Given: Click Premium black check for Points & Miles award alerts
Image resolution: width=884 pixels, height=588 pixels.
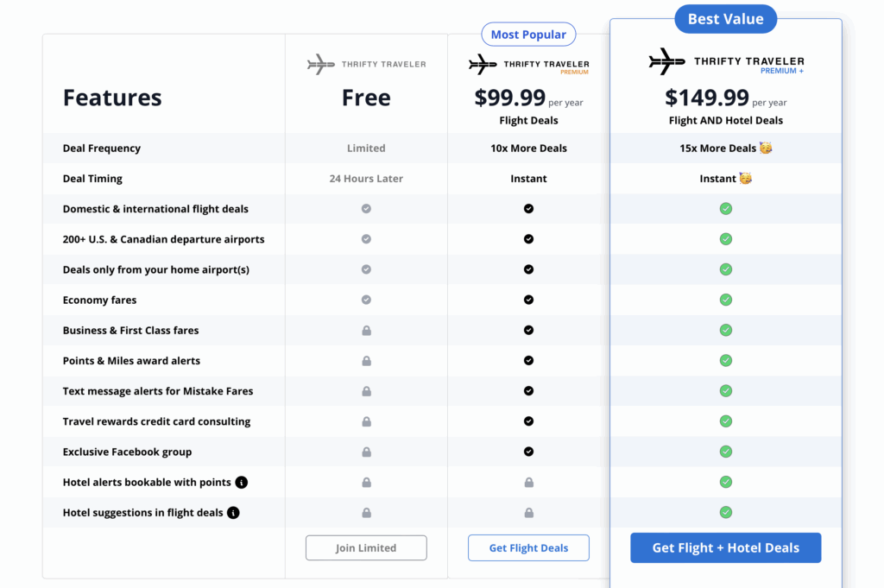Looking at the screenshot, I should click(528, 361).
